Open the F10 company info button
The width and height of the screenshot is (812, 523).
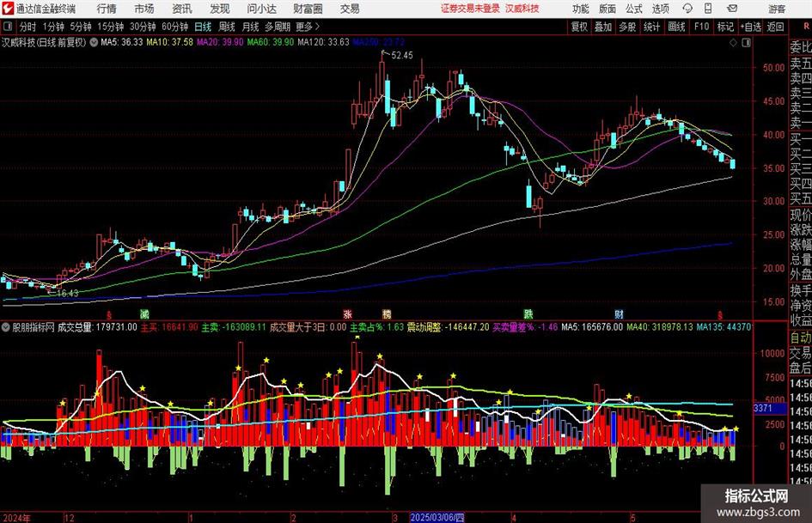click(702, 27)
